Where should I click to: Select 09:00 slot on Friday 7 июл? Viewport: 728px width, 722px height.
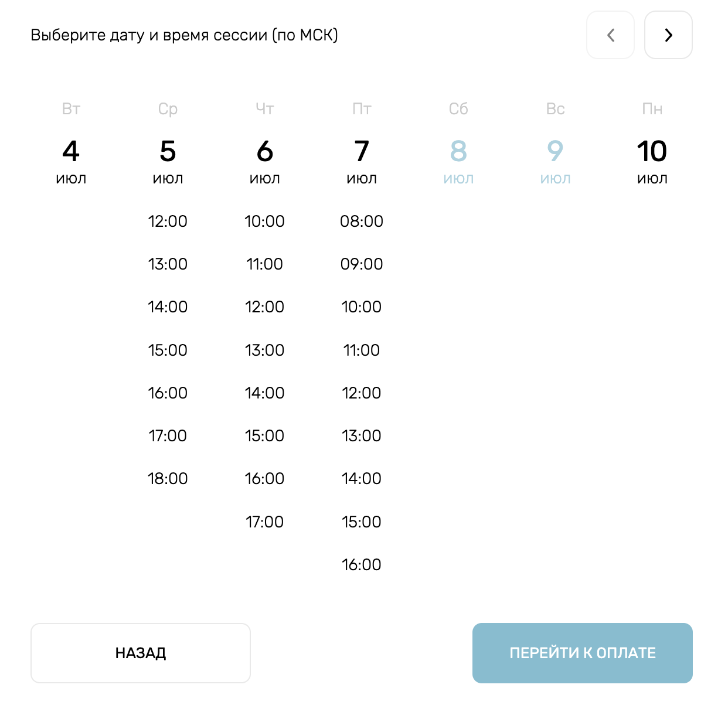coord(362,264)
